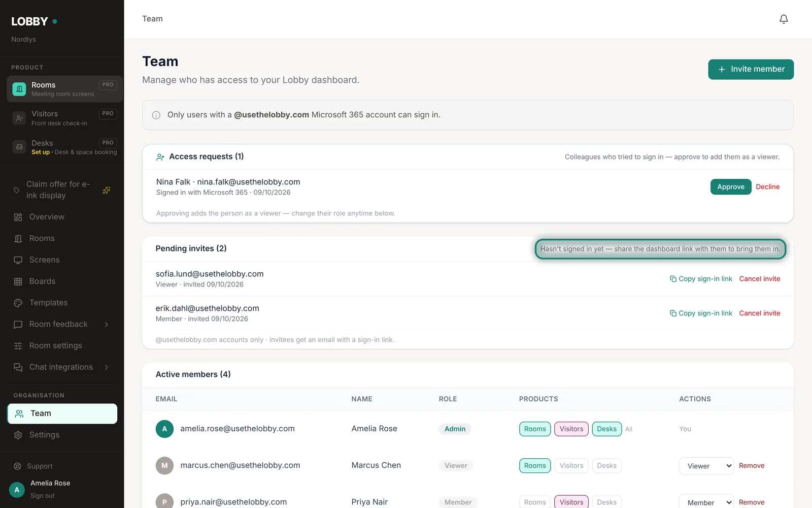This screenshot has width=812, height=508.
Task: Toggle Visitors product for Marcus Chen
Action: click(571, 465)
